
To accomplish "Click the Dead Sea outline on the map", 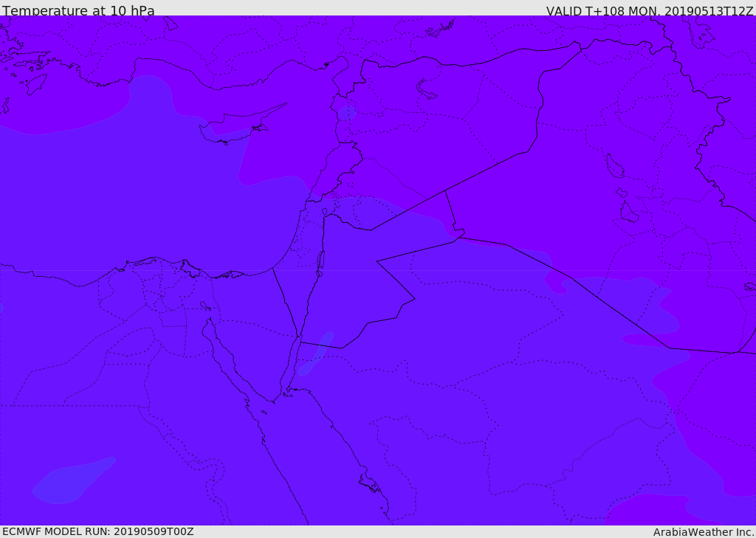I will [x=320, y=263].
